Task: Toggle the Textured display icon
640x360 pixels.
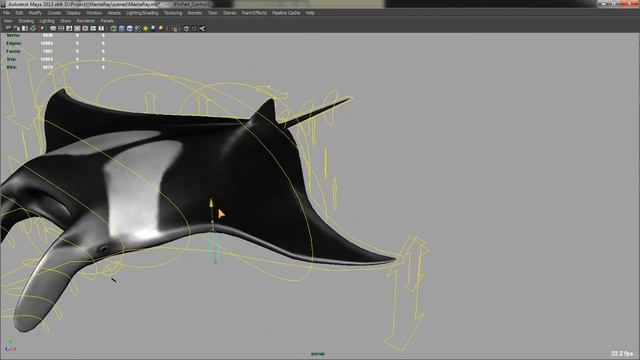Action: 138,29
